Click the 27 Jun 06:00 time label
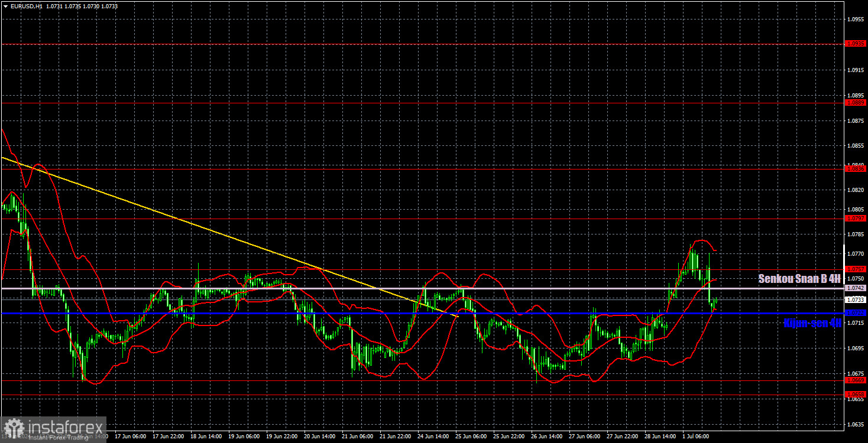This screenshot has width=868, height=443. point(585,437)
